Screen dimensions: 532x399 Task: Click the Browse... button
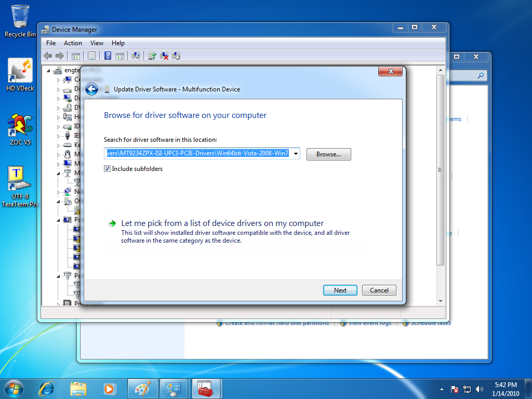[328, 154]
